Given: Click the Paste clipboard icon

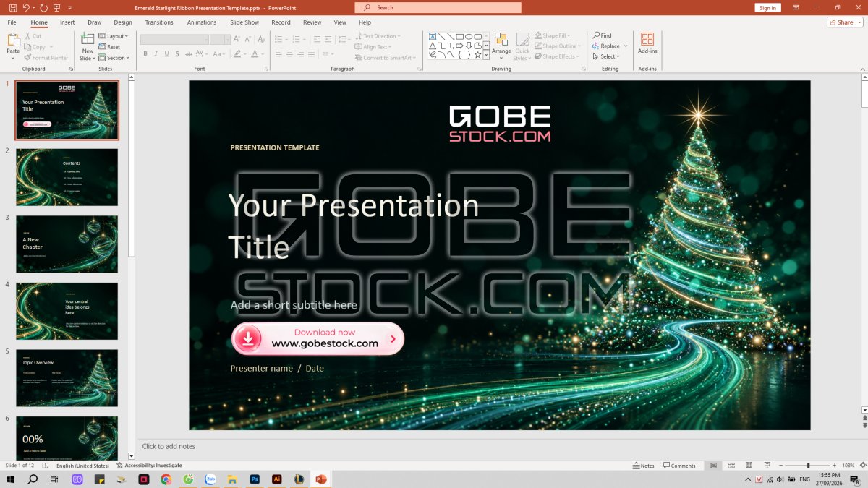Looking at the screenshot, I should coord(13,40).
